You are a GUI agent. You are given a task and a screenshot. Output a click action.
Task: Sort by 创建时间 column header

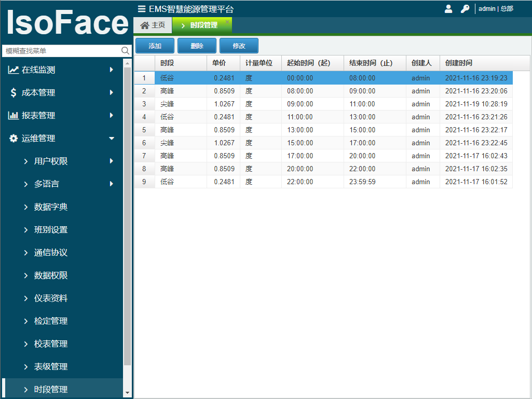[x=484, y=63]
